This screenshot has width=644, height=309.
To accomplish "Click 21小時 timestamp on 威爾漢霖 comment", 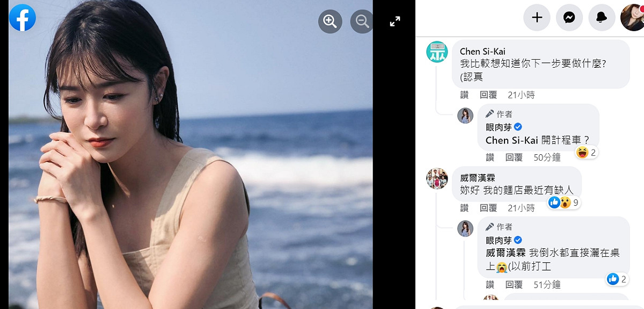I will [521, 208].
